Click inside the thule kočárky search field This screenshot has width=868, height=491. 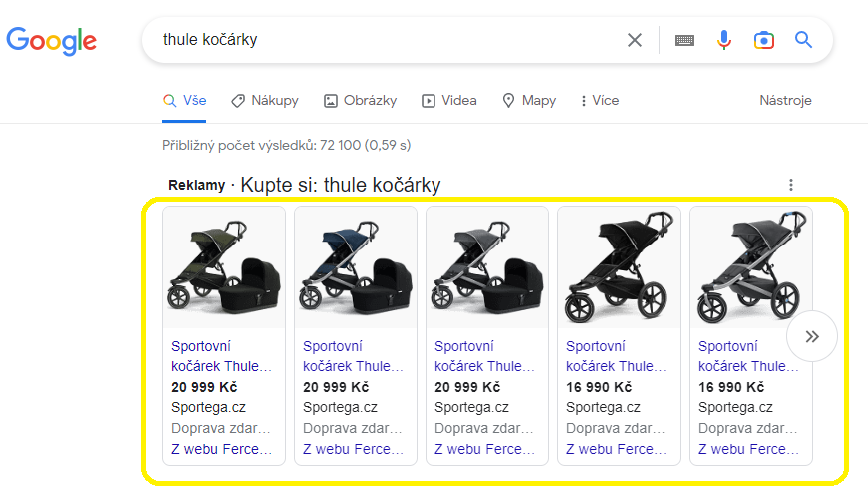388,40
